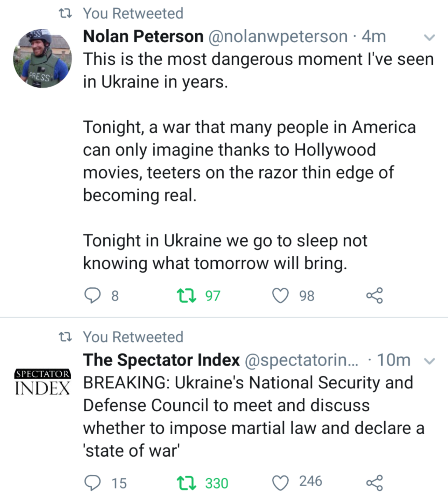This screenshot has width=448, height=494.
Task: Undo retweet on Nolan Peterson's tweet
Action: click(x=187, y=296)
